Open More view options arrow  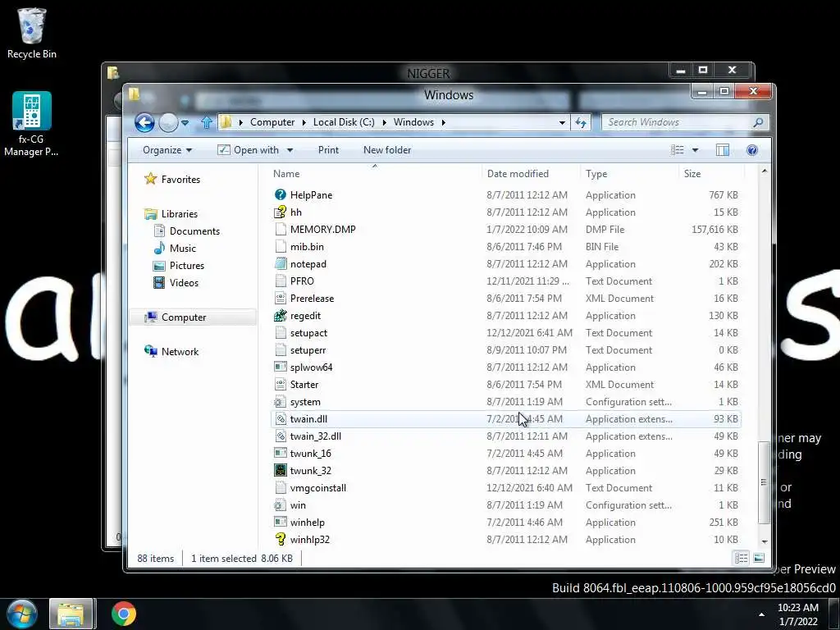[695, 150]
